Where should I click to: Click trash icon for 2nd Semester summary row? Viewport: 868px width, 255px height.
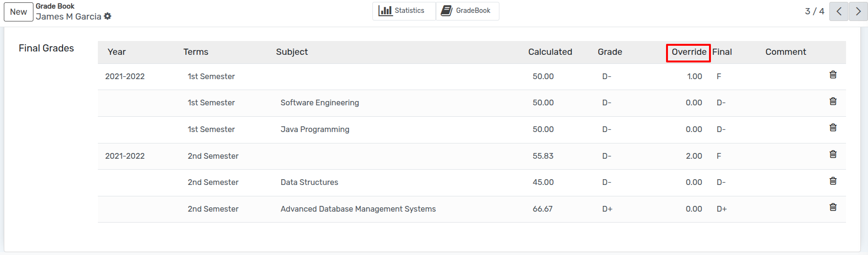click(833, 154)
